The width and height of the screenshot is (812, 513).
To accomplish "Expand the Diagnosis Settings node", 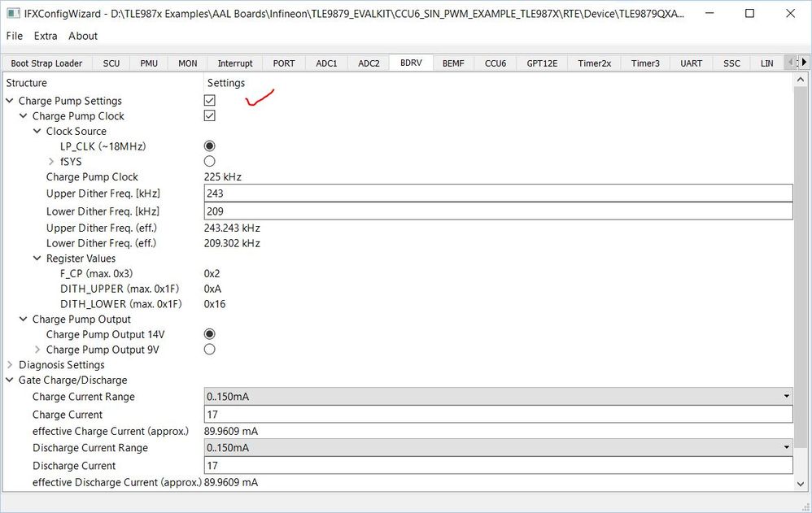I will 11,364.
